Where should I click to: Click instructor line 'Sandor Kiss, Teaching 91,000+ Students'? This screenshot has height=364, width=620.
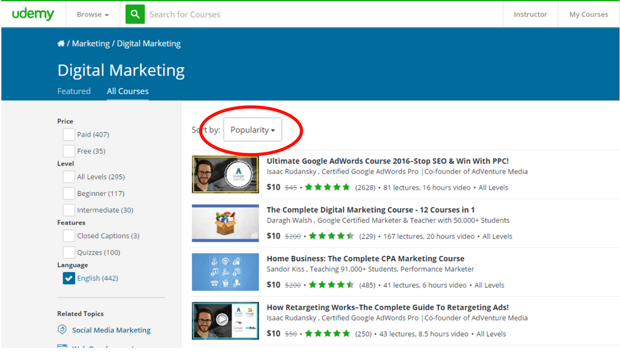click(370, 269)
